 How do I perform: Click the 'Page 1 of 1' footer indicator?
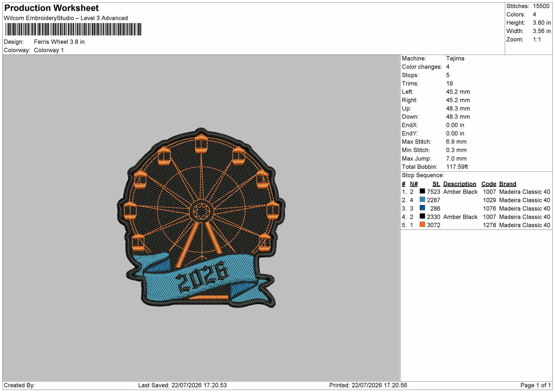click(535, 385)
